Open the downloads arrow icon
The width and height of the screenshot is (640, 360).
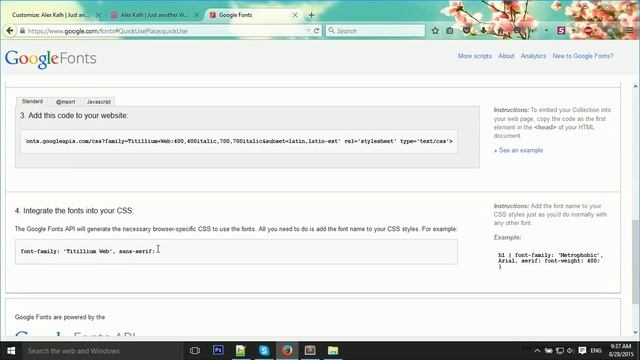483,31
